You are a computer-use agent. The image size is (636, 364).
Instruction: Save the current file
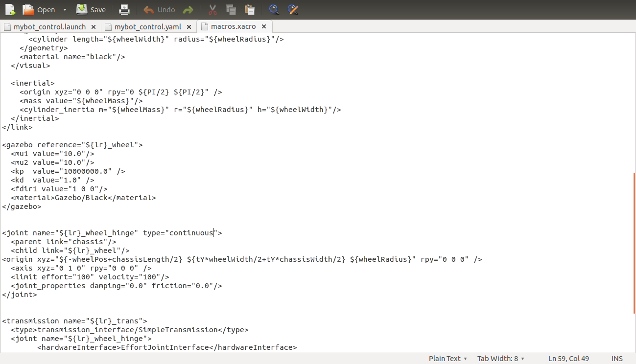91,10
